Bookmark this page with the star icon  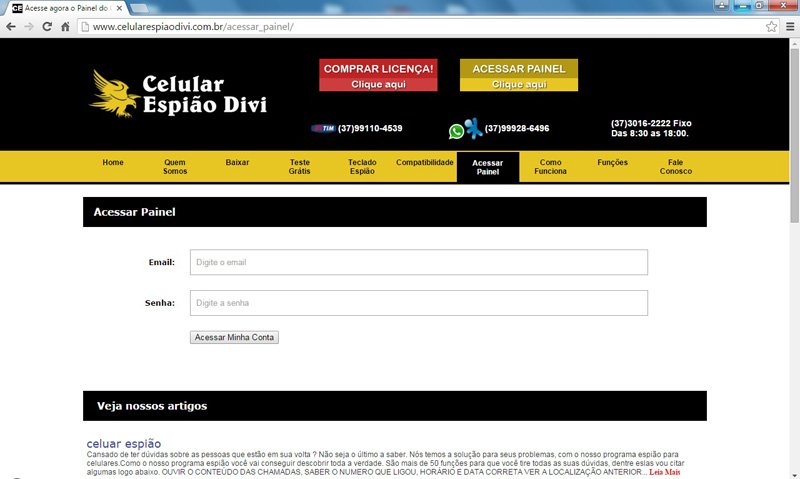(x=771, y=27)
